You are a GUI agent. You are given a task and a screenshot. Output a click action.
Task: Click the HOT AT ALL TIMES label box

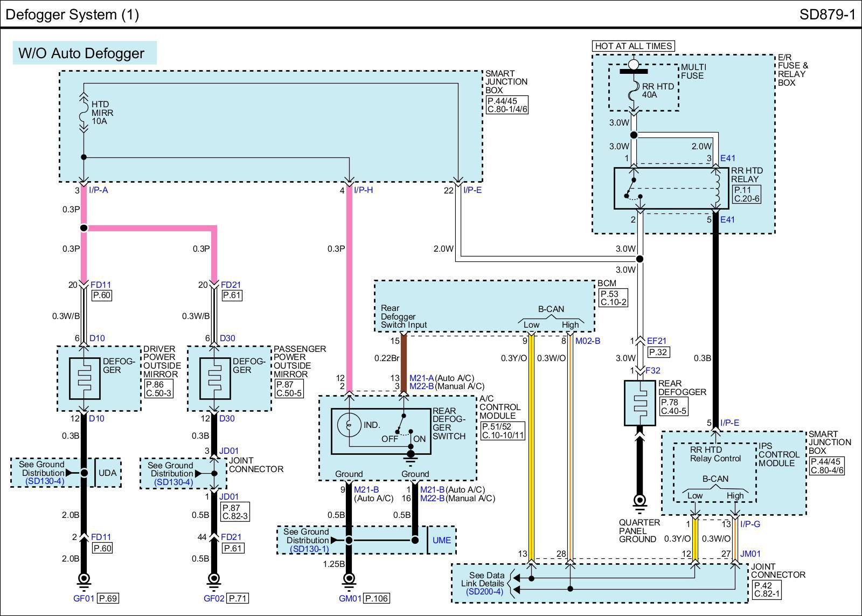point(633,46)
